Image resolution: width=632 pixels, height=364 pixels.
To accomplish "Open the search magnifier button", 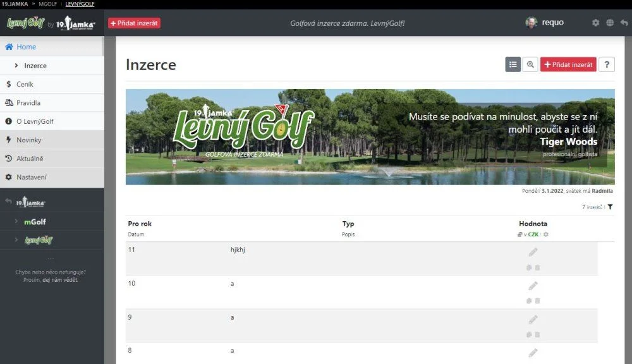I will point(530,64).
